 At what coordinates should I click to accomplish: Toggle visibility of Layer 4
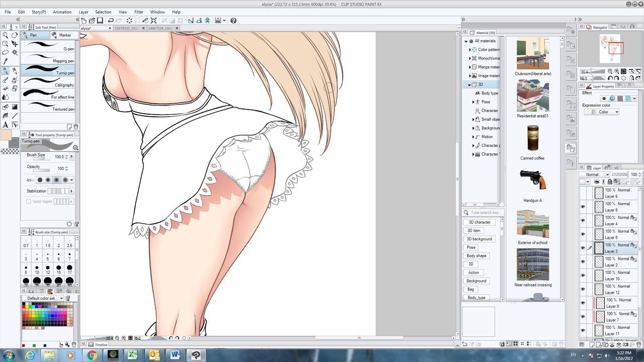(x=583, y=220)
